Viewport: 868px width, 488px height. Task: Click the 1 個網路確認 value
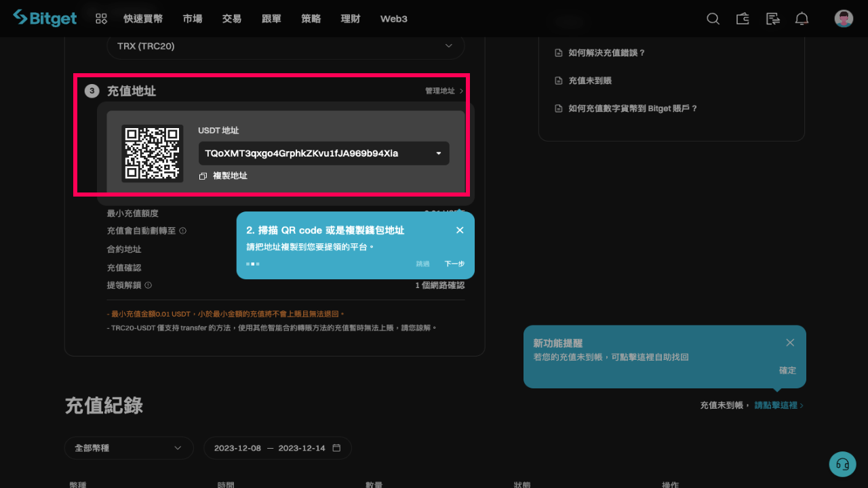coord(440,285)
